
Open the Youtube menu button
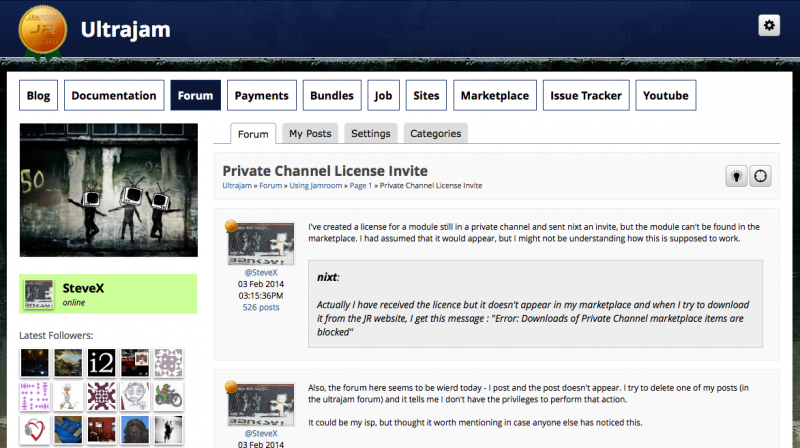665,95
